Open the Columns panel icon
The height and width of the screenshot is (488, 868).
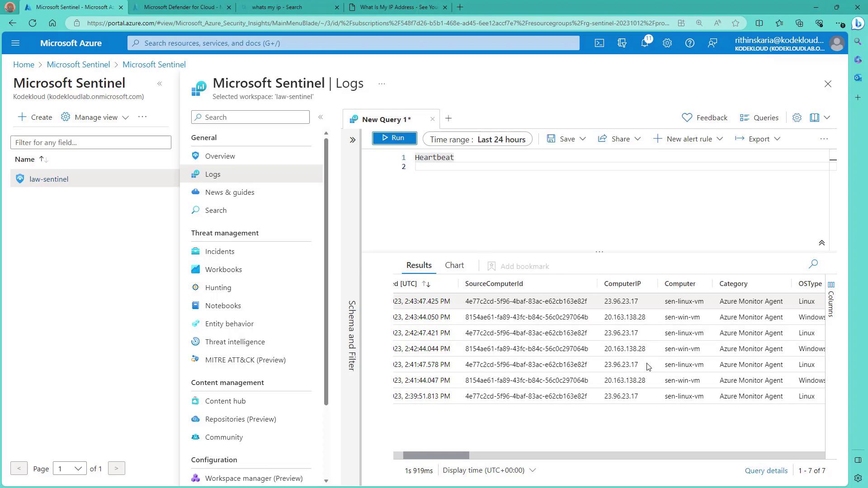click(831, 285)
